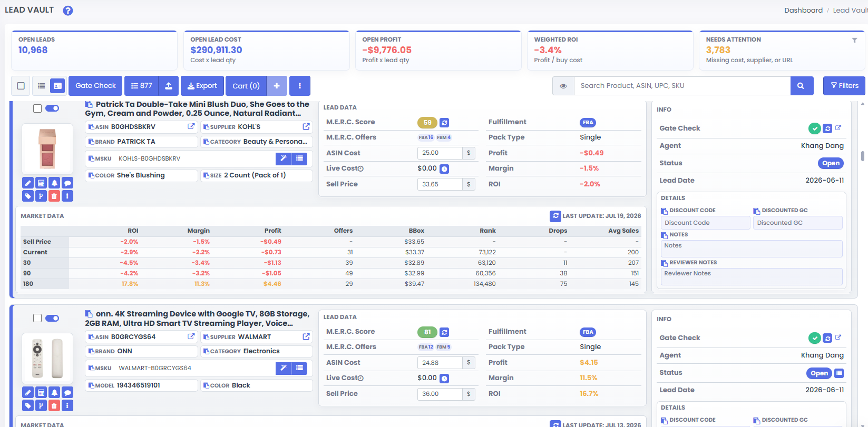
Task: Click the Discount Code field for Patrick Ta
Action: (705, 223)
